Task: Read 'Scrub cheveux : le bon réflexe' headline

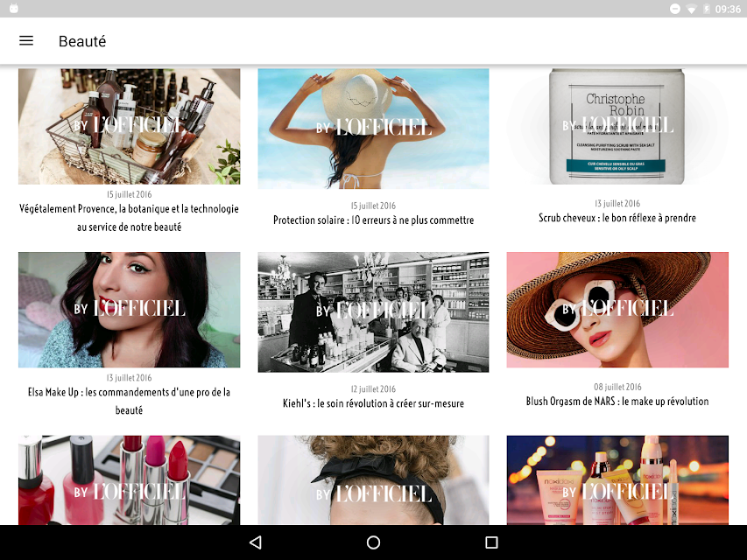Action: point(617,218)
